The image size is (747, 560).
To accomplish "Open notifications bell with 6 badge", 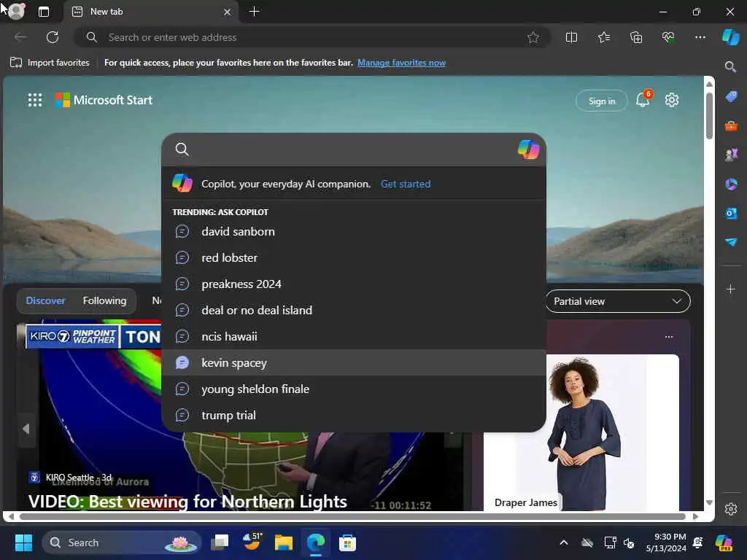I will tap(643, 99).
